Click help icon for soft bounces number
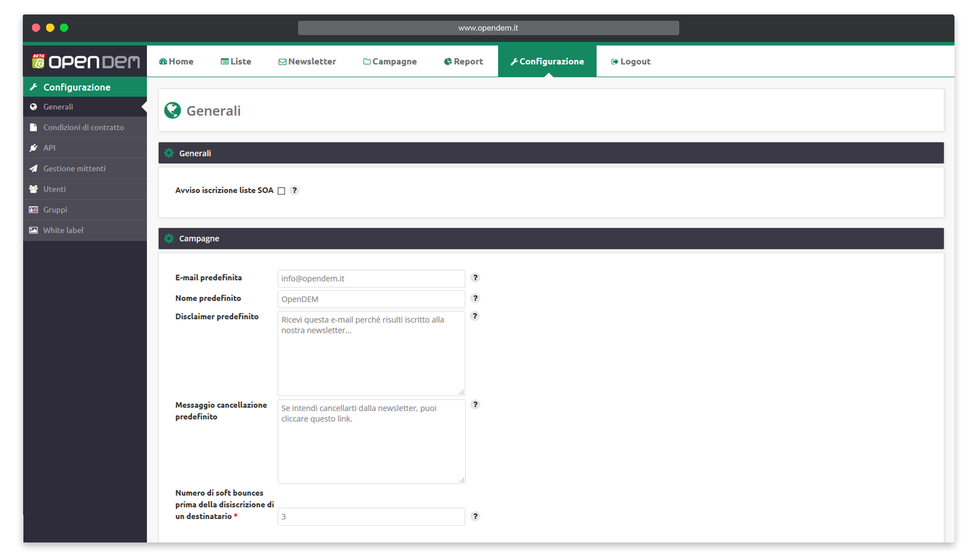 click(475, 517)
